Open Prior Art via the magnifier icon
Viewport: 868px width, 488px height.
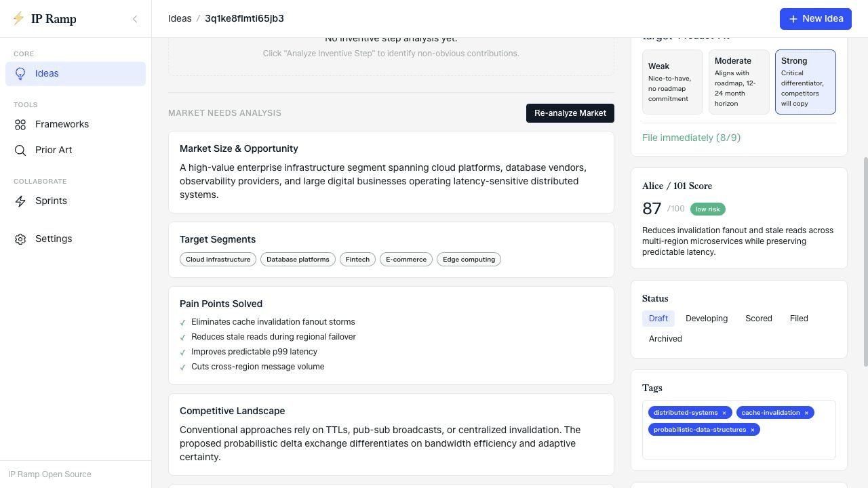[20, 150]
